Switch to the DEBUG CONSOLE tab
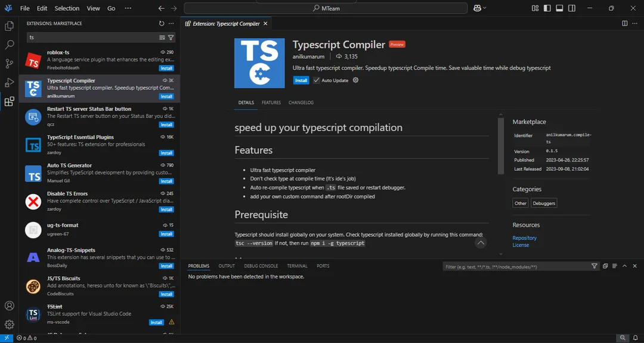Viewport: 644px width, 343px height. (x=261, y=266)
